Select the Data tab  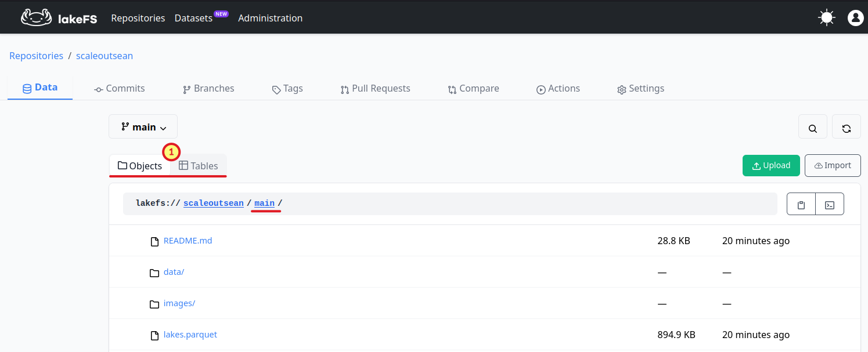[40, 88]
